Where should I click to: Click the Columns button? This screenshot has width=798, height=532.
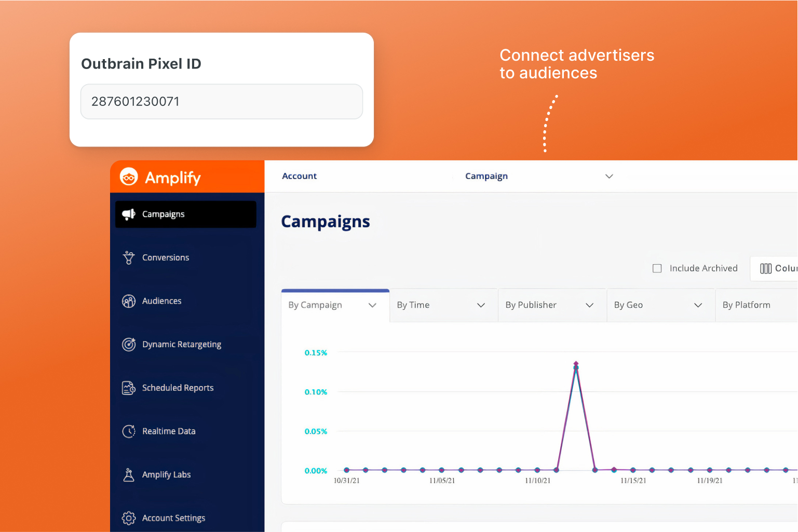pyautogui.click(x=777, y=268)
